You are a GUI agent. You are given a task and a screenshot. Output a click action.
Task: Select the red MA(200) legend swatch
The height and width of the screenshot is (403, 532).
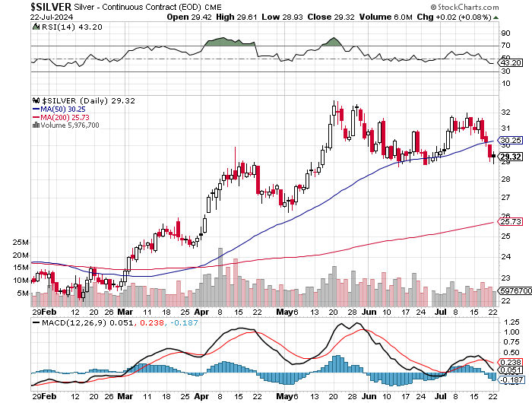click(35, 116)
